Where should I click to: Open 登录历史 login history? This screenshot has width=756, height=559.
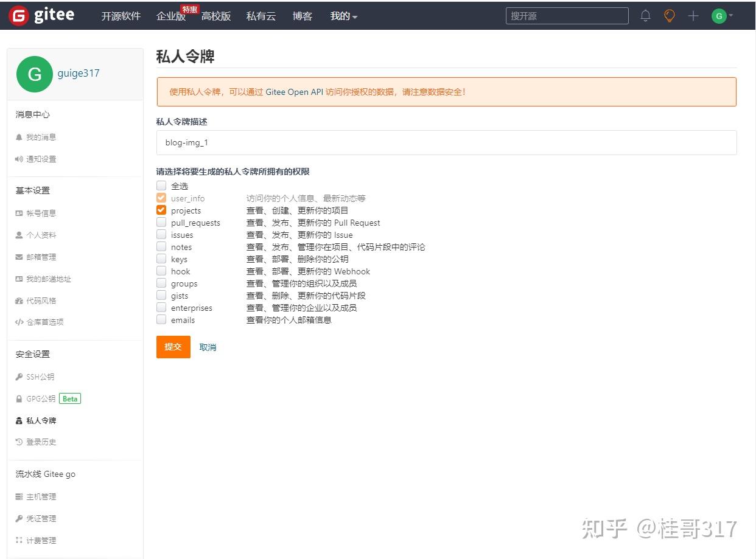(x=41, y=442)
